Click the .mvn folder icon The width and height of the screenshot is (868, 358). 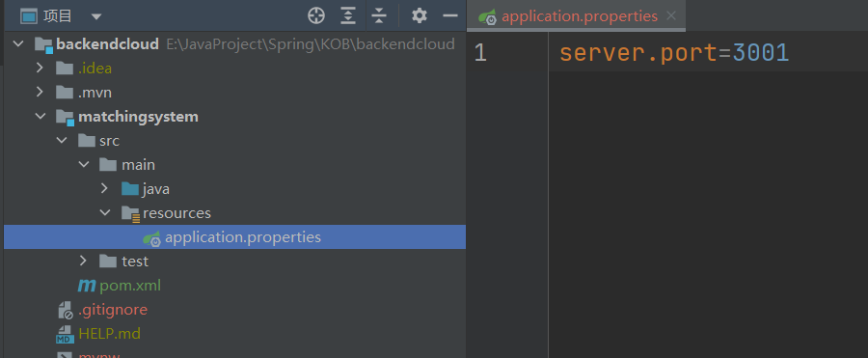[65, 92]
